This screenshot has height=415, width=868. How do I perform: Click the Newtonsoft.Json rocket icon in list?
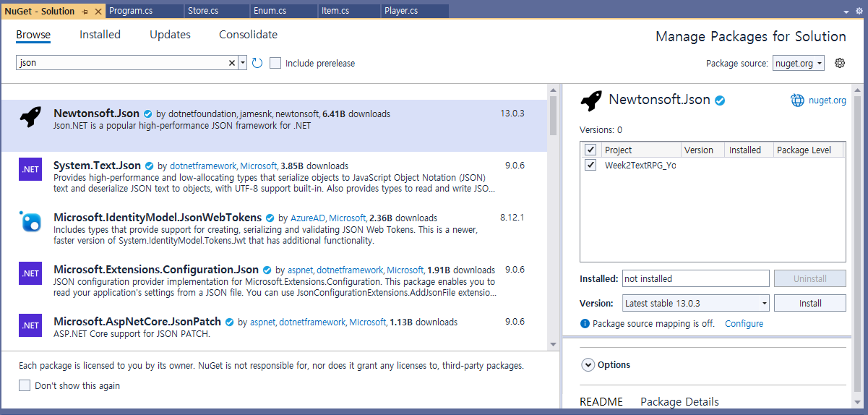(x=30, y=117)
